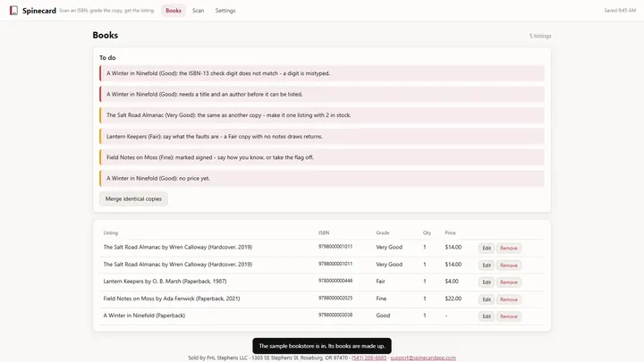Remove the Lantern Keepers listing
644x362 pixels.
coord(508,282)
